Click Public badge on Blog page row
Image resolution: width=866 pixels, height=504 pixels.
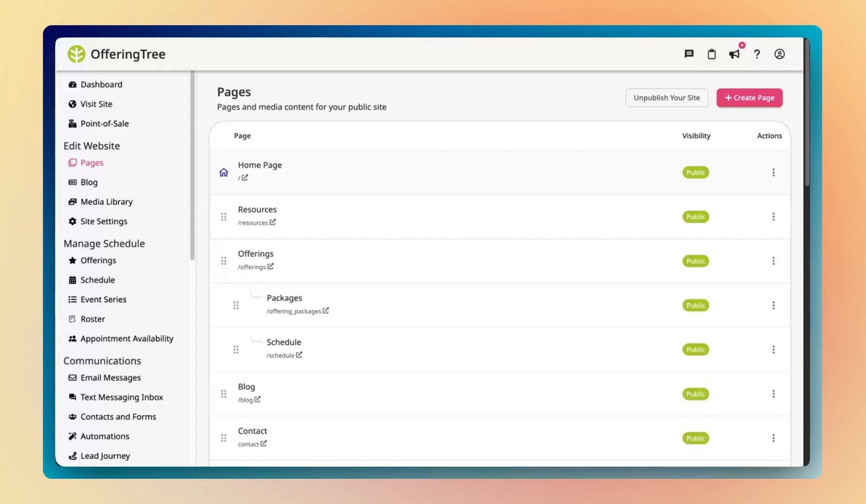[696, 394]
